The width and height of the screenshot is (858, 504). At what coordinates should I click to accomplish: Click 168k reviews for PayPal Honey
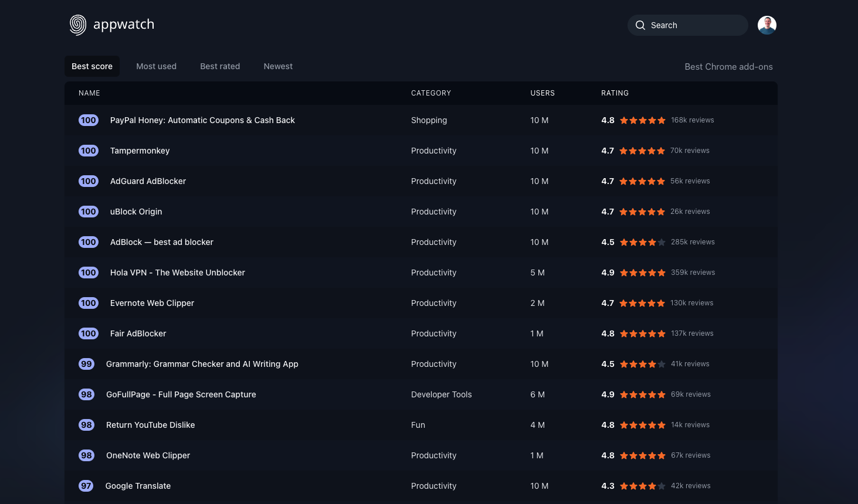pyautogui.click(x=693, y=120)
